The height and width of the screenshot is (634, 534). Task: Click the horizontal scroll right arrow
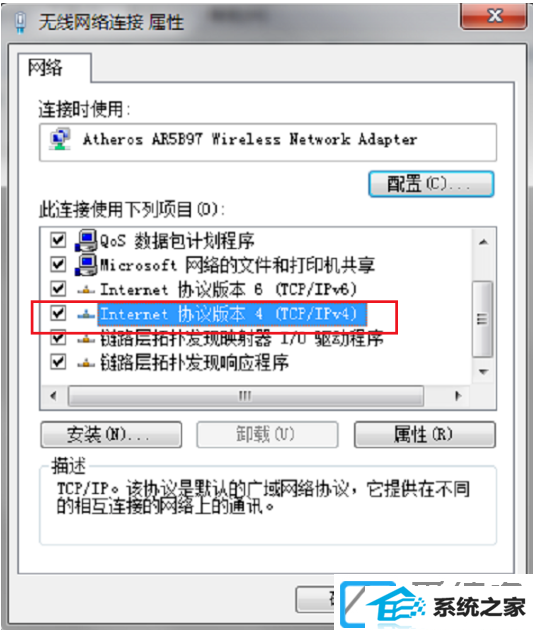pyautogui.click(x=458, y=395)
